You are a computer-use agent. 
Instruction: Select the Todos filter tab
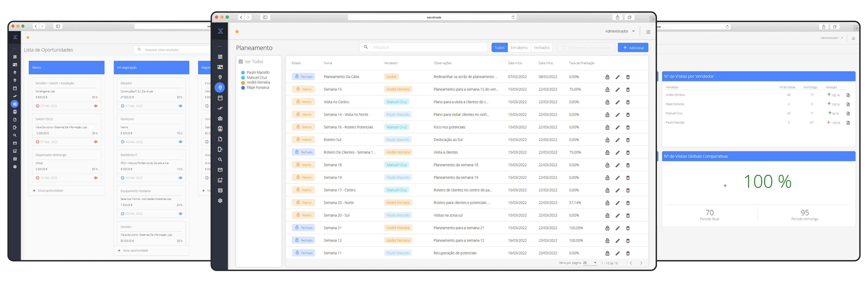tap(499, 47)
